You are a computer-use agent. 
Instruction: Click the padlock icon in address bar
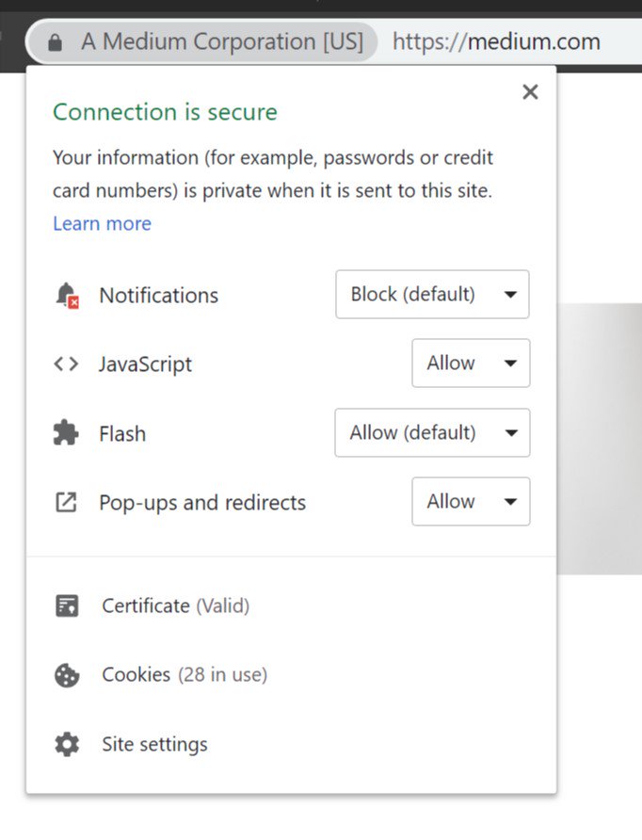(56, 42)
